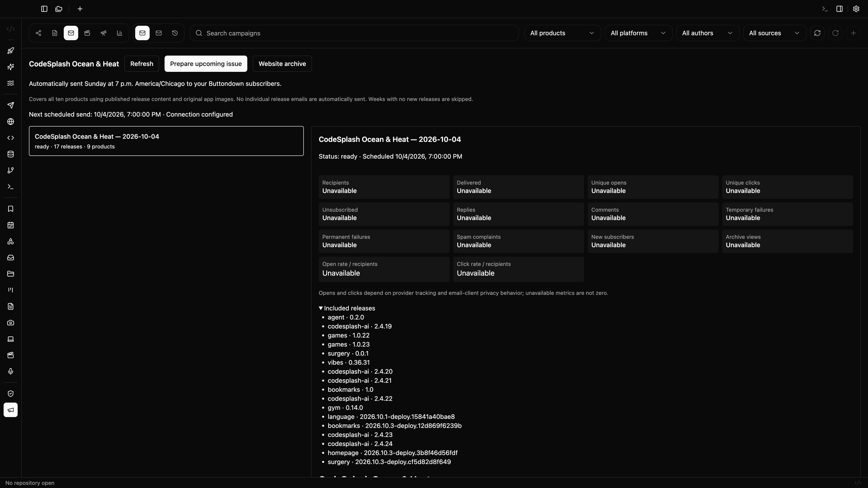
Task: Open the rocket sidebar icon
Action: pyautogui.click(x=11, y=51)
